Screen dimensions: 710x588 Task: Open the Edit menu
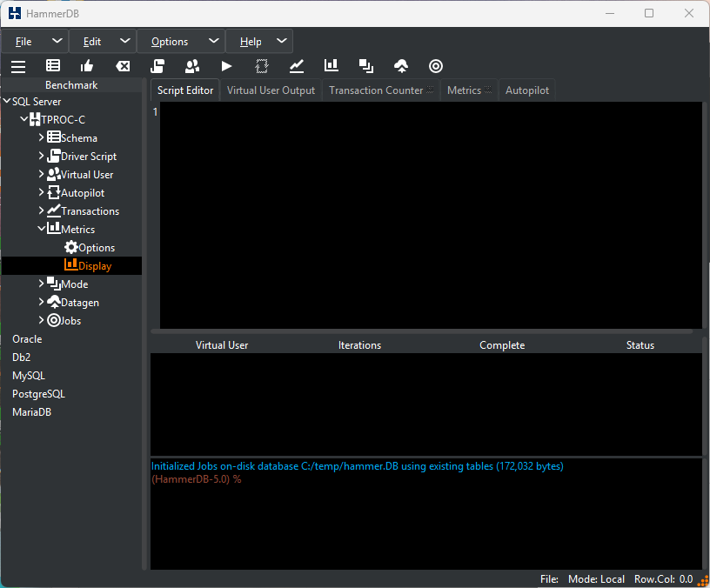coord(103,42)
